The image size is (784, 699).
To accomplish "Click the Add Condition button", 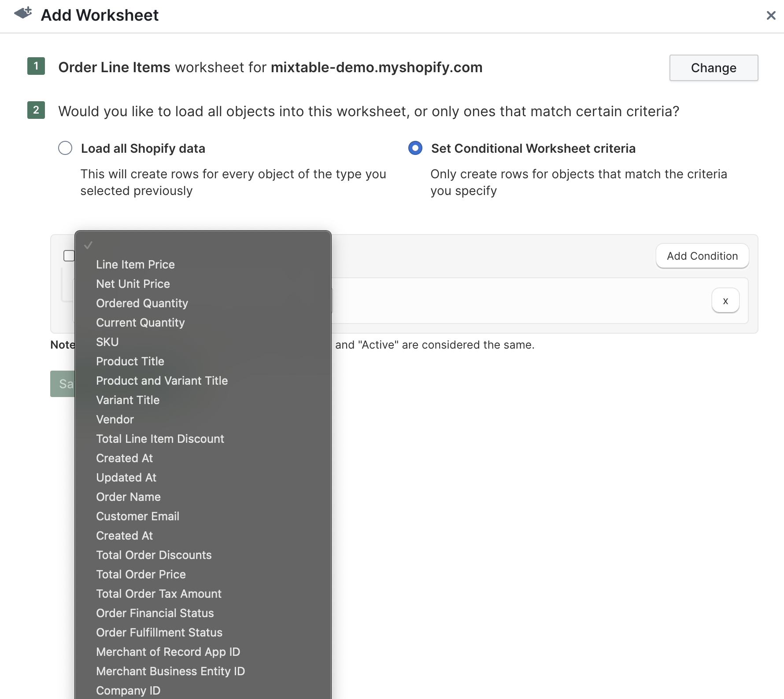I will [x=702, y=256].
